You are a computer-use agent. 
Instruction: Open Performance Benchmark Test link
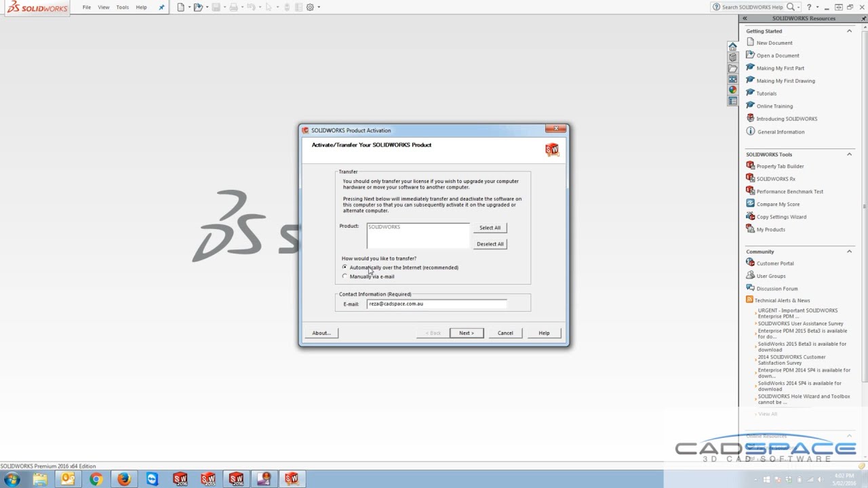(790, 192)
